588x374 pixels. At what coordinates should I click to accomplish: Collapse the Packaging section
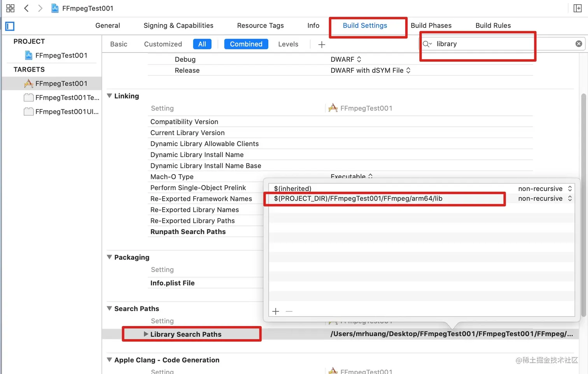coord(109,257)
